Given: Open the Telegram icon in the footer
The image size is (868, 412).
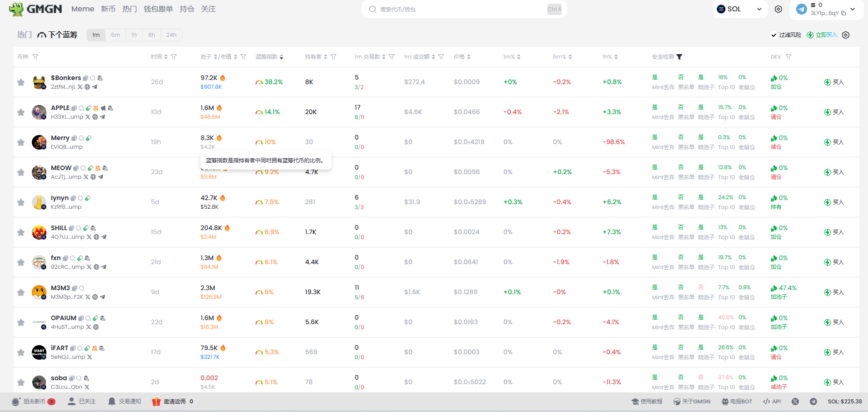Looking at the screenshot, I should coord(813,402).
